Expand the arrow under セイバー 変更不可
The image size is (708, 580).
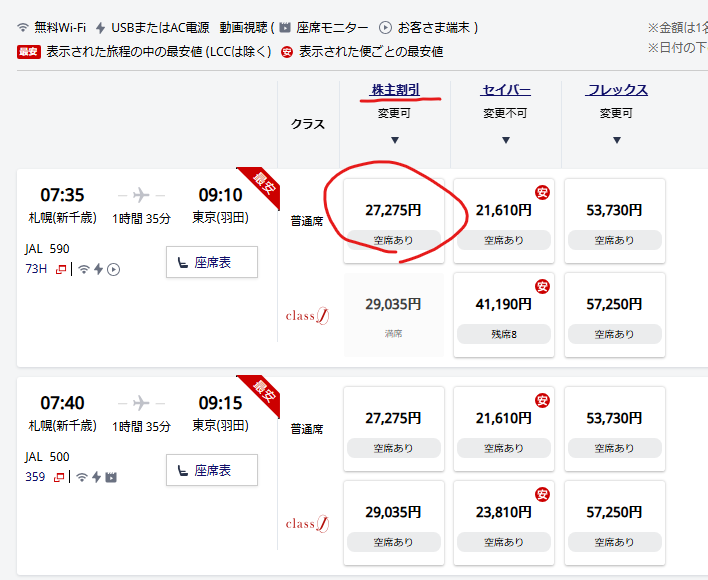pyautogui.click(x=506, y=140)
